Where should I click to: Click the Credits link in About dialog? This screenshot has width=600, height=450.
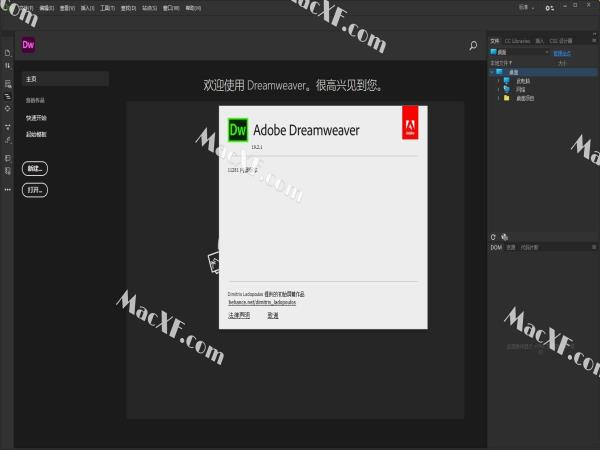(273, 315)
